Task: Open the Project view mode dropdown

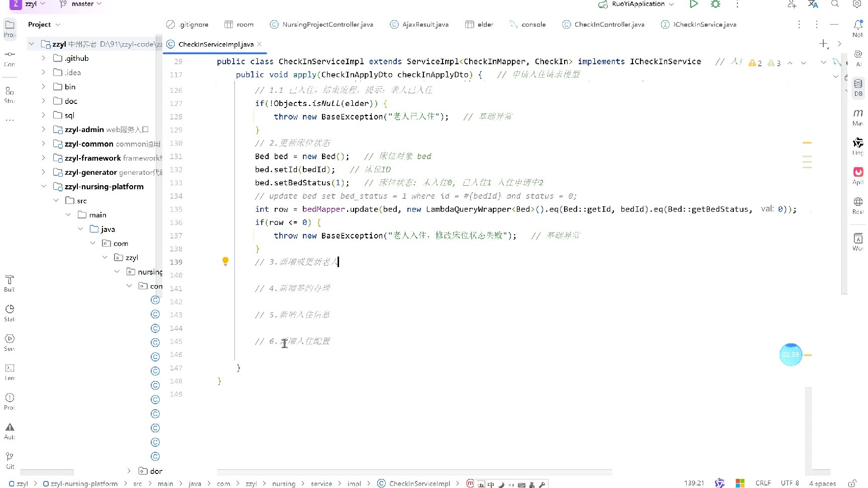Action: point(44,24)
